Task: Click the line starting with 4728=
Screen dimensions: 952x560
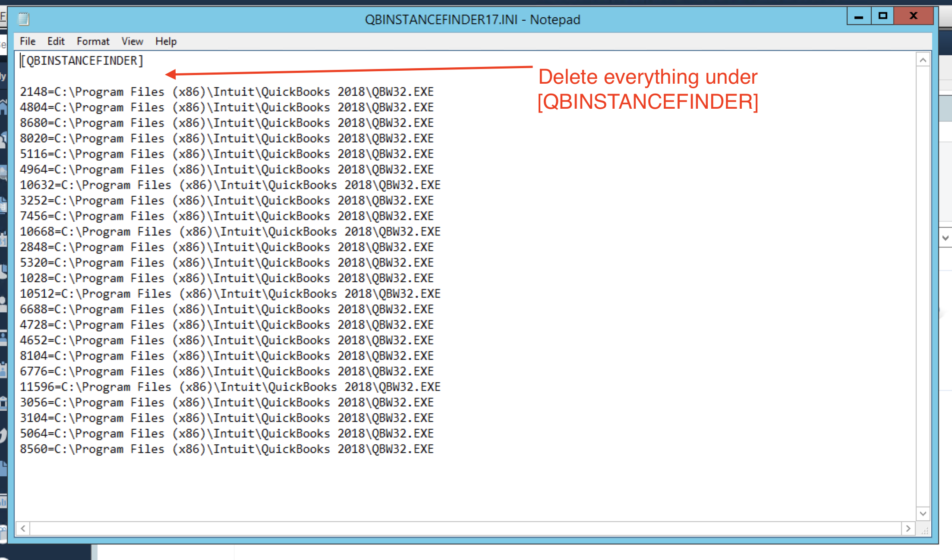Action: tap(227, 325)
